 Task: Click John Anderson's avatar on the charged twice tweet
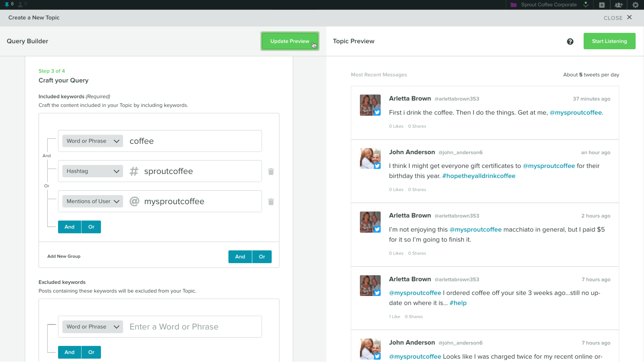click(x=370, y=349)
